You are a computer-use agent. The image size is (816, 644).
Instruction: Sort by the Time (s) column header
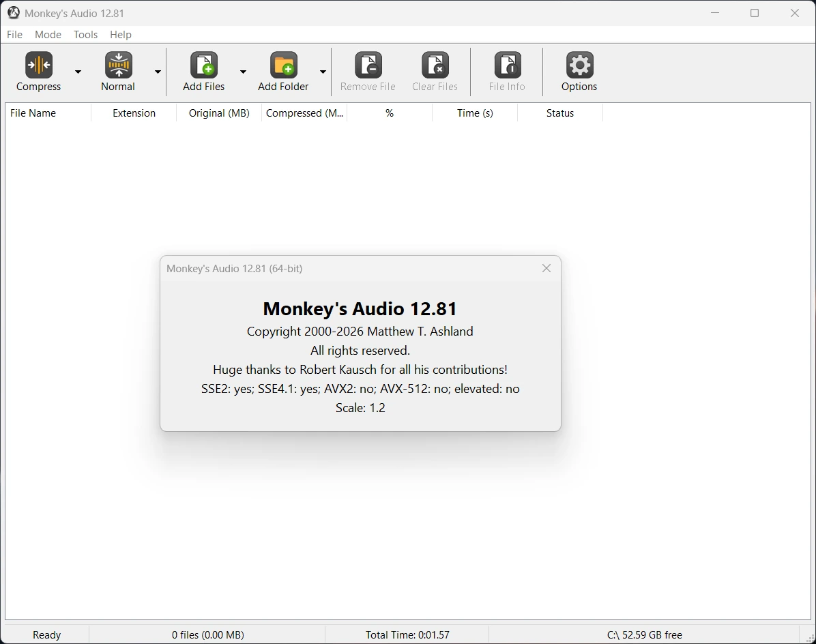click(x=475, y=113)
